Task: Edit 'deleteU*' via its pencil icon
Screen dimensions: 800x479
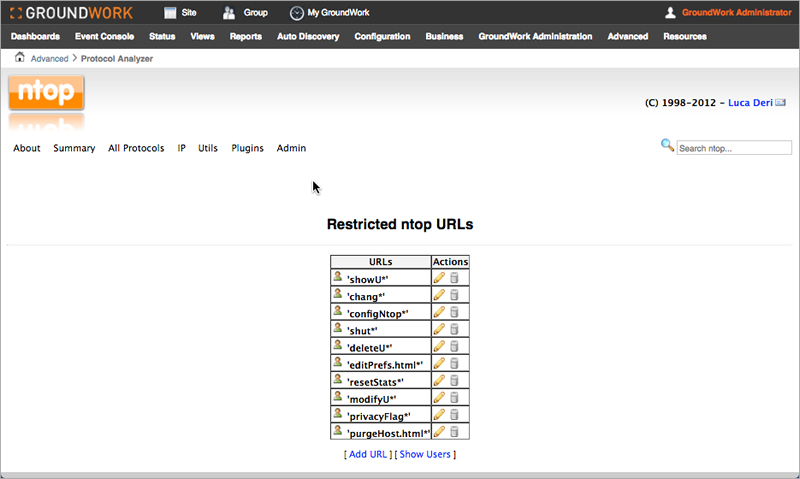Action: click(439, 346)
